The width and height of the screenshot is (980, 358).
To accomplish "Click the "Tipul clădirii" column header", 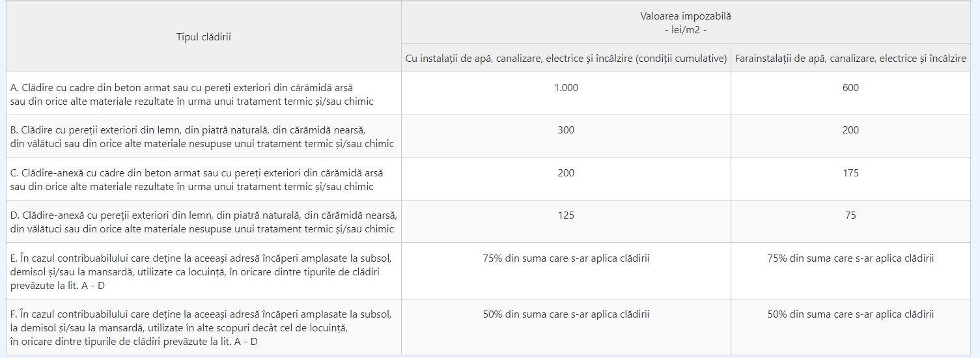I will click(204, 37).
